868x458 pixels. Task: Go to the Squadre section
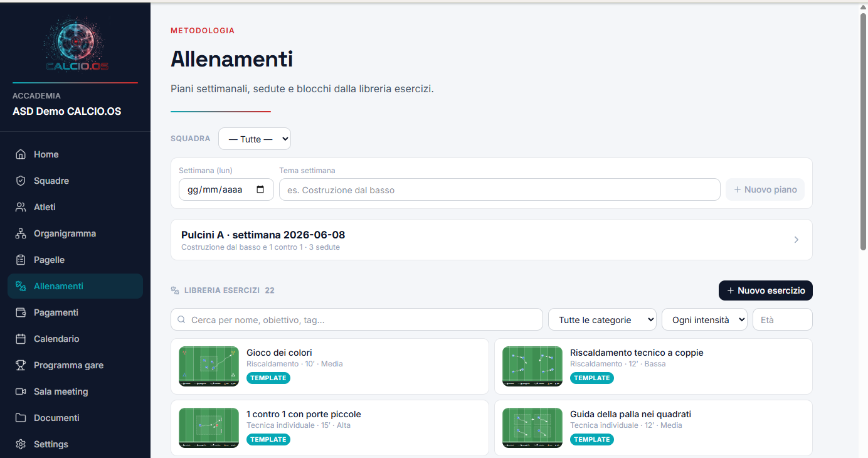75,181
